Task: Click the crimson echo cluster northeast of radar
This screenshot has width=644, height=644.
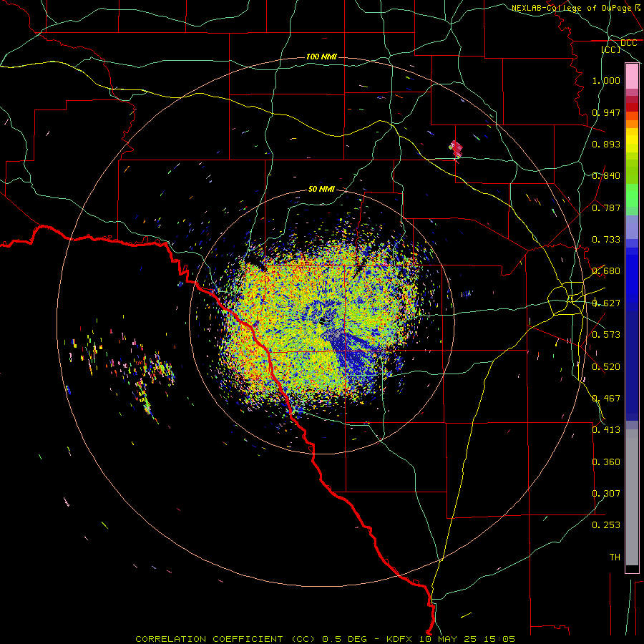Action: pyautogui.click(x=456, y=148)
